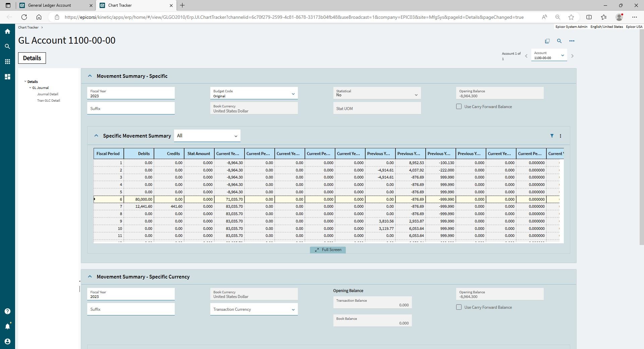644x349 pixels.
Task: Click the filter icon in Specific Movement Summary
Action: pos(552,136)
